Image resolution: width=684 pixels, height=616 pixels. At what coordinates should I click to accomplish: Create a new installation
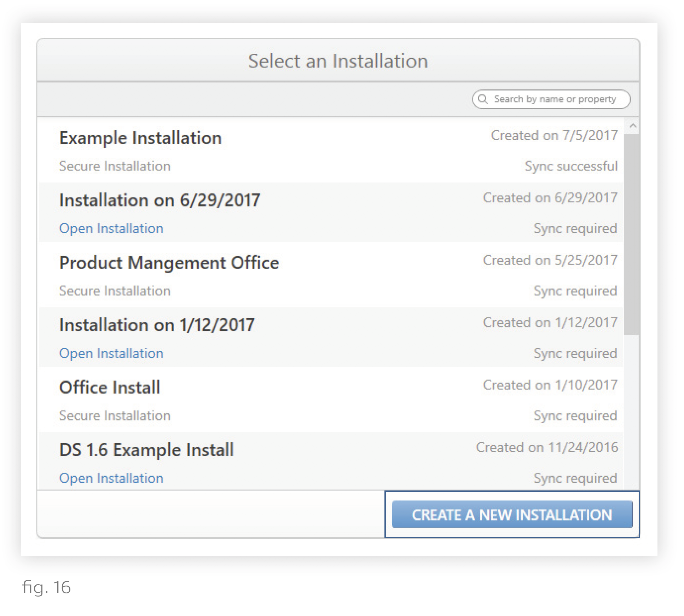[x=512, y=515]
